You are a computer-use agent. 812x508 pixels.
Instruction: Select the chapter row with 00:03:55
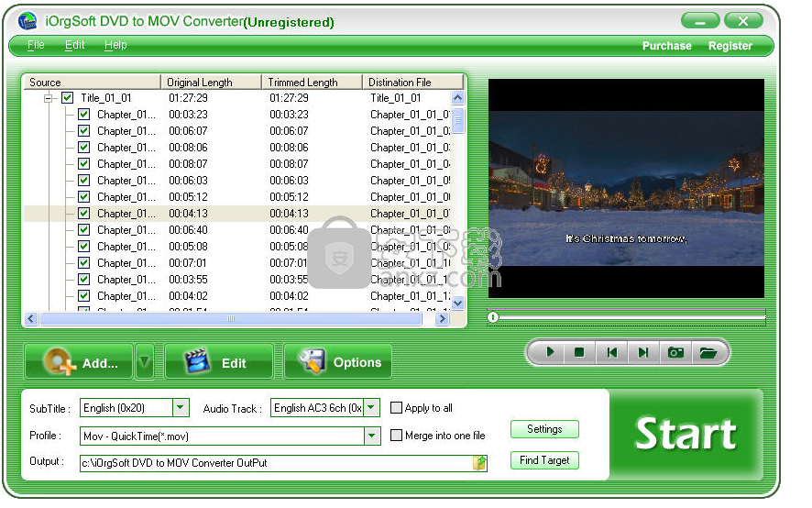[237, 280]
